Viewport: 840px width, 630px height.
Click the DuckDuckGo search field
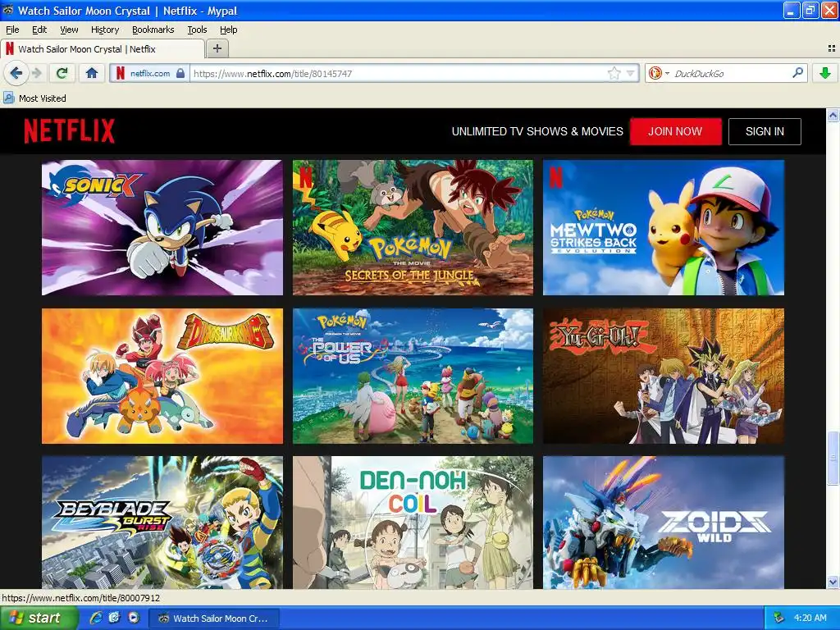(729, 73)
